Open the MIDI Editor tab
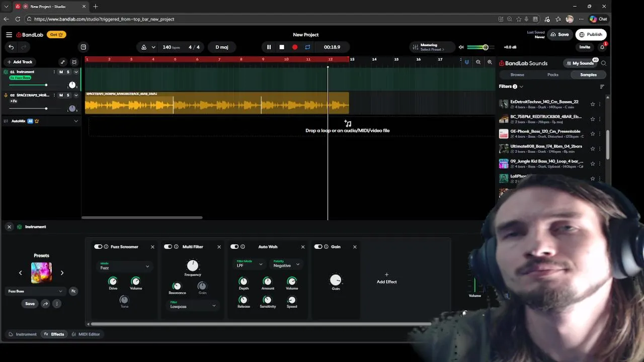The height and width of the screenshot is (362, 644). (x=86, y=334)
